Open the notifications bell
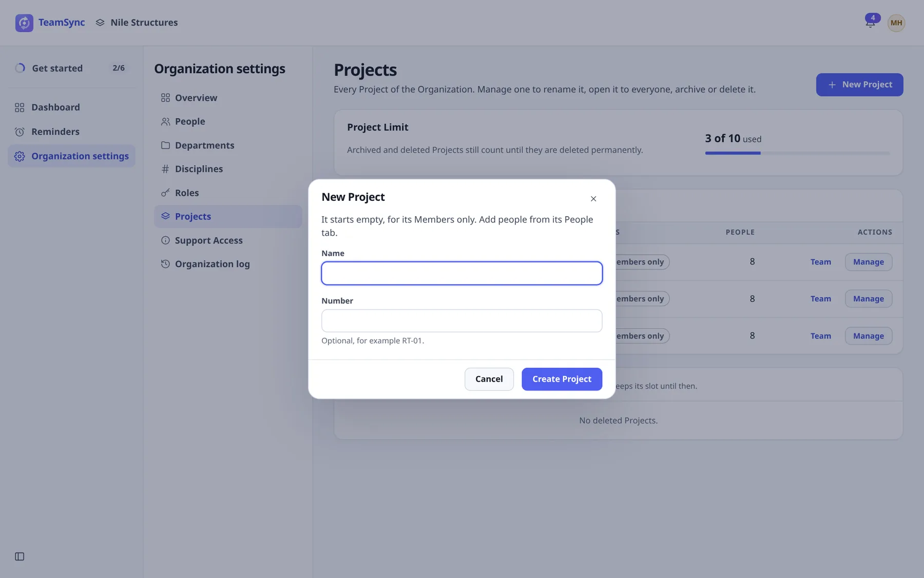Screen dimensions: 924x578 870,23
